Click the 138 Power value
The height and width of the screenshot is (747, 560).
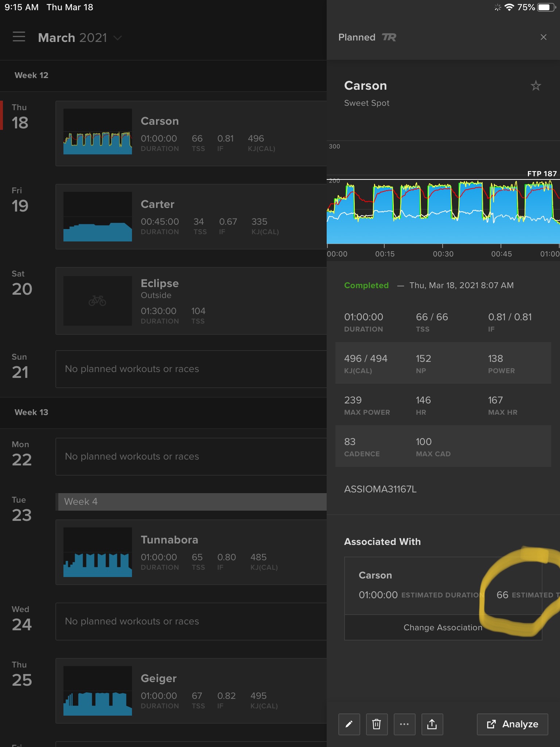[x=495, y=359]
